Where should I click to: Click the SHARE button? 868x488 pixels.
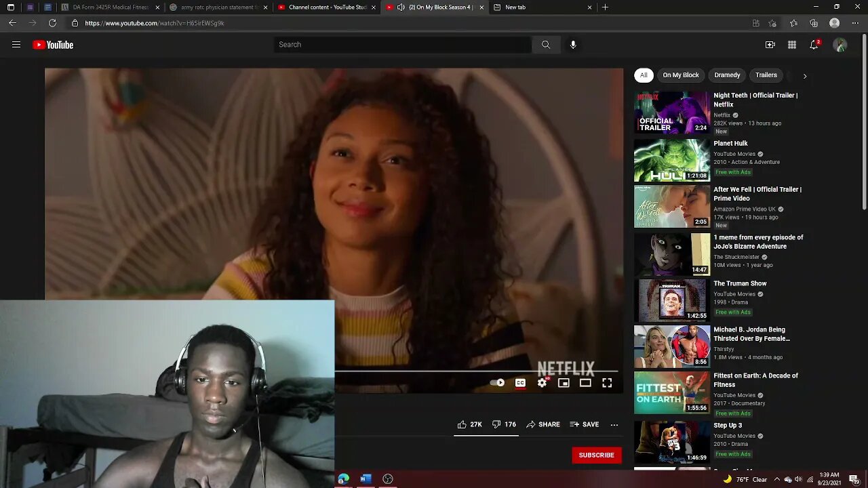pyautogui.click(x=543, y=424)
